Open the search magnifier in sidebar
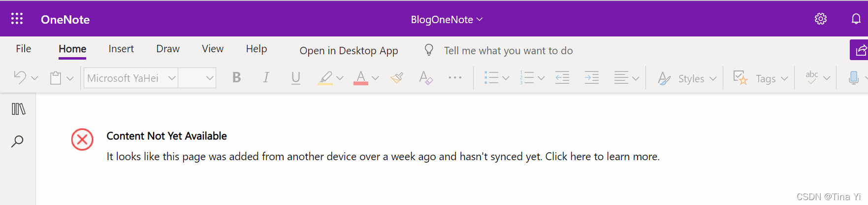The height and width of the screenshot is (205, 868). click(x=17, y=141)
